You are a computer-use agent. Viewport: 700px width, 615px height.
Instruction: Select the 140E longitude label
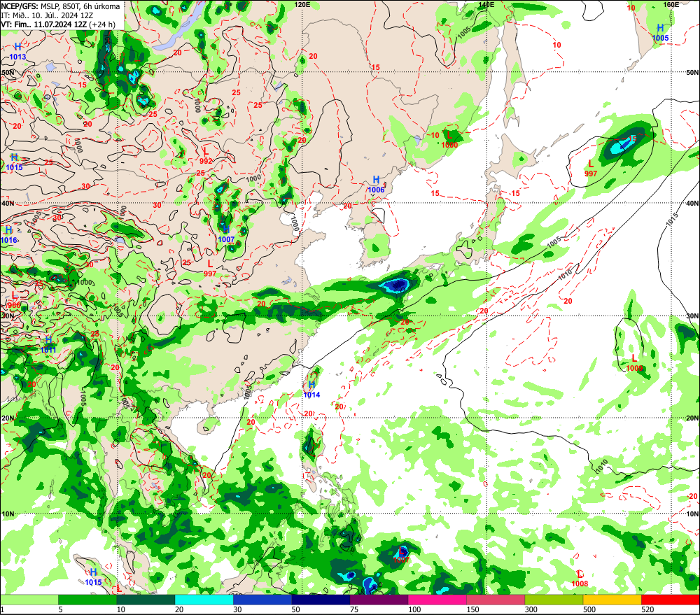click(x=486, y=4)
